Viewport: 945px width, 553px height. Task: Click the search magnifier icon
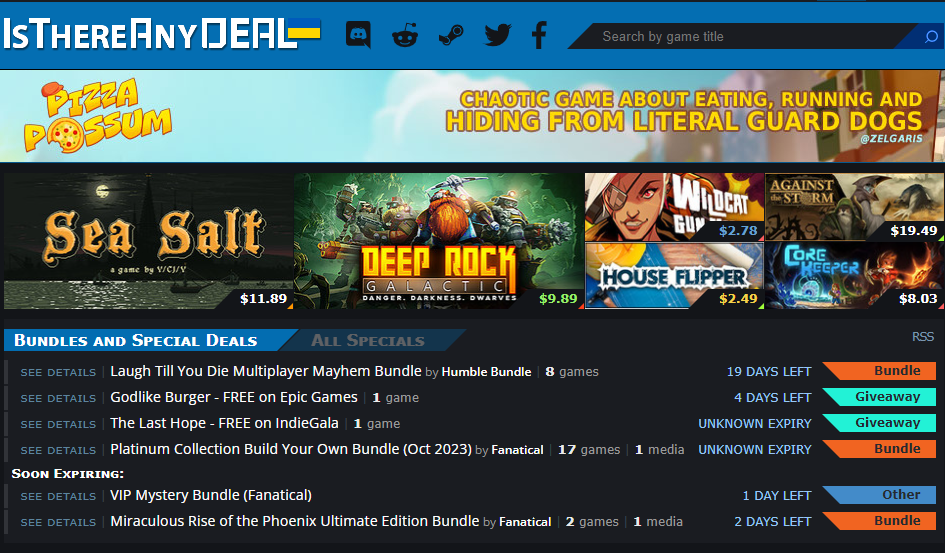931,37
